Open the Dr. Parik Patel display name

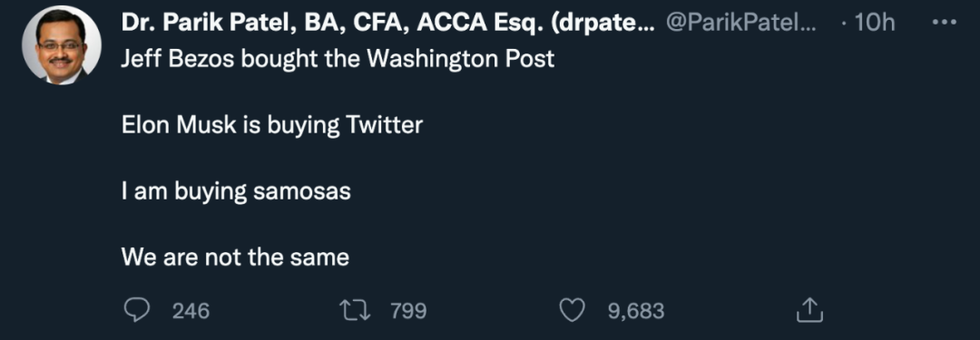pyautogui.click(x=387, y=24)
